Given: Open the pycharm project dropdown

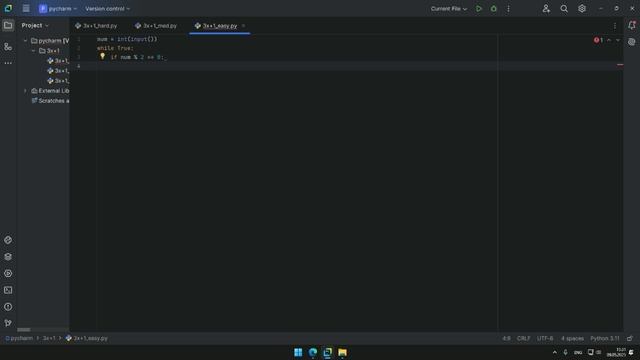Looking at the screenshot, I should 58,9.
